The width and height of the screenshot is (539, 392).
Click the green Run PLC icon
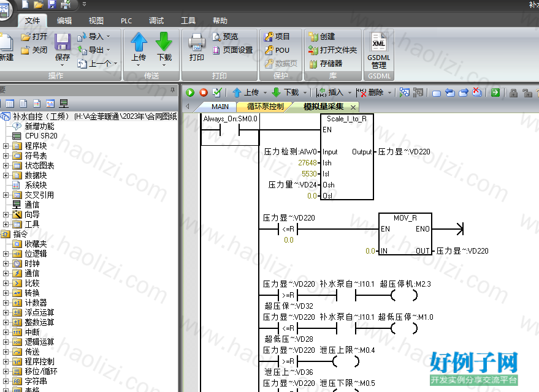click(190, 92)
